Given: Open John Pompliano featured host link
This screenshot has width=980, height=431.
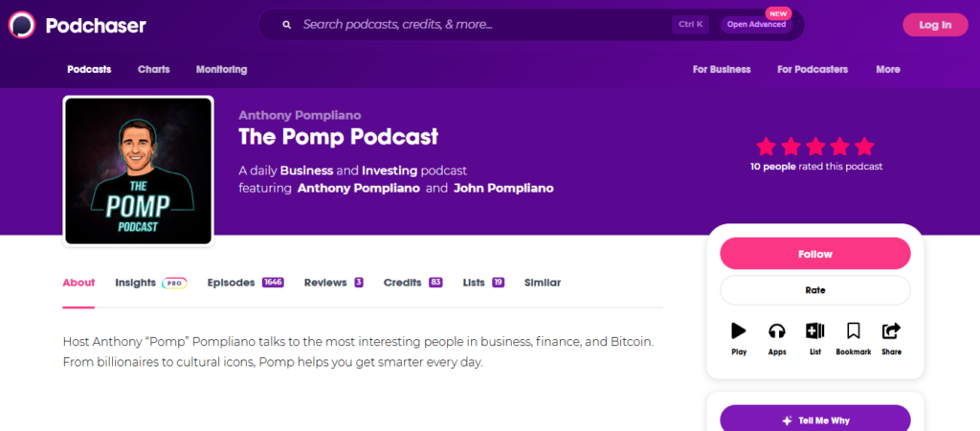Looking at the screenshot, I should click(x=503, y=189).
